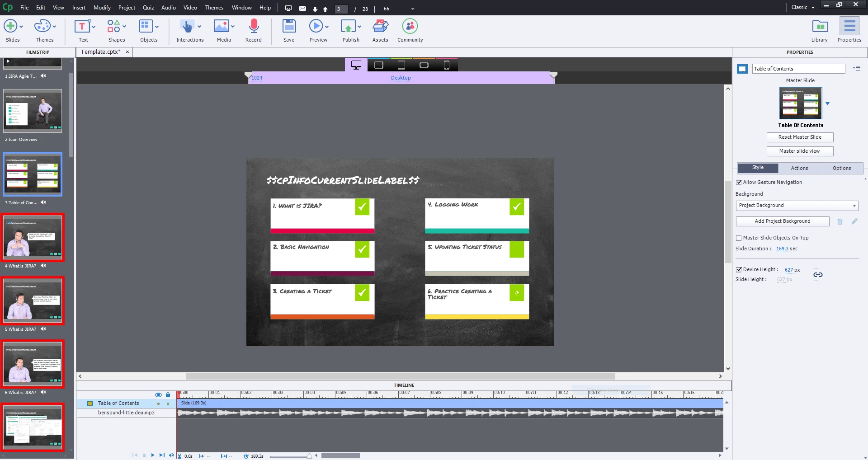
Task: Click the Media toolbar icon
Action: [221, 26]
